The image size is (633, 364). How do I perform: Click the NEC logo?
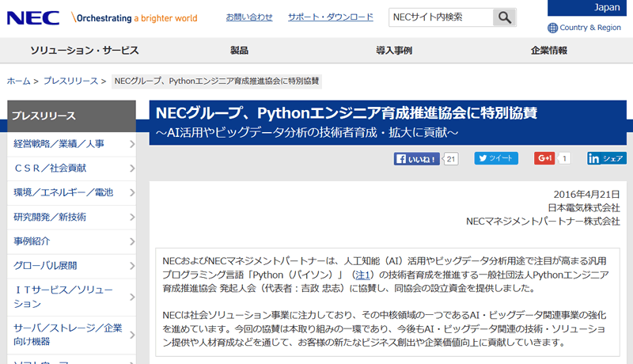pyautogui.click(x=30, y=17)
